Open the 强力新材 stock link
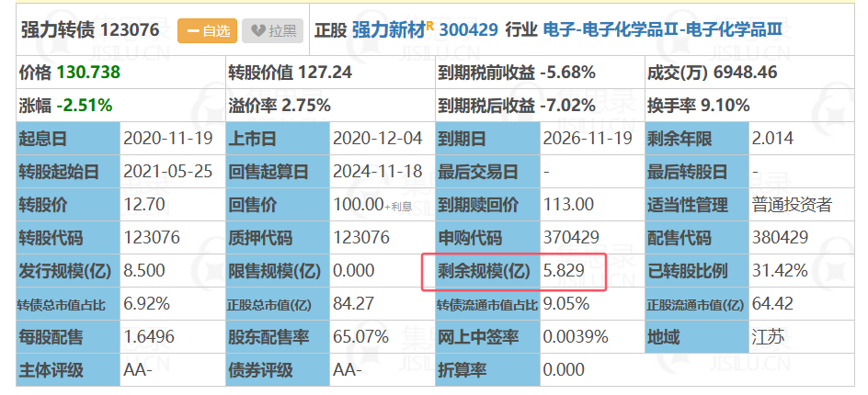 point(388,30)
